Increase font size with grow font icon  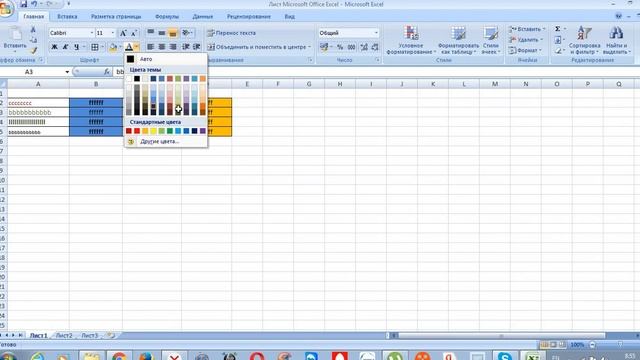pos(123,33)
